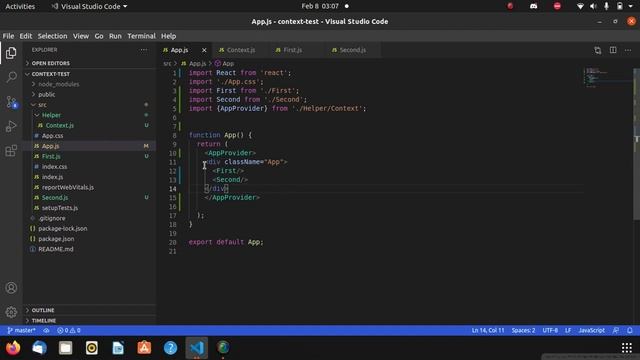Open Accounts icon in activity bar
Screen dimensions: 640x360
pyautogui.click(x=11, y=288)
